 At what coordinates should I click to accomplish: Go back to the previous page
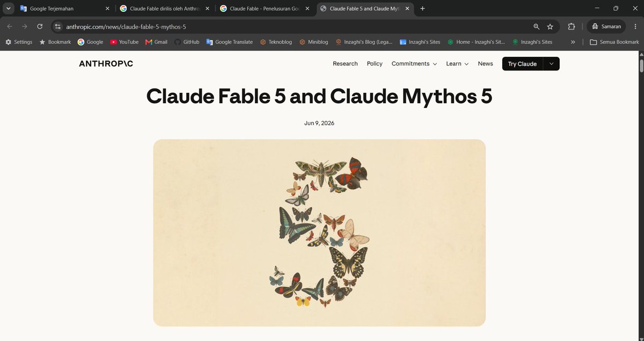10,26
